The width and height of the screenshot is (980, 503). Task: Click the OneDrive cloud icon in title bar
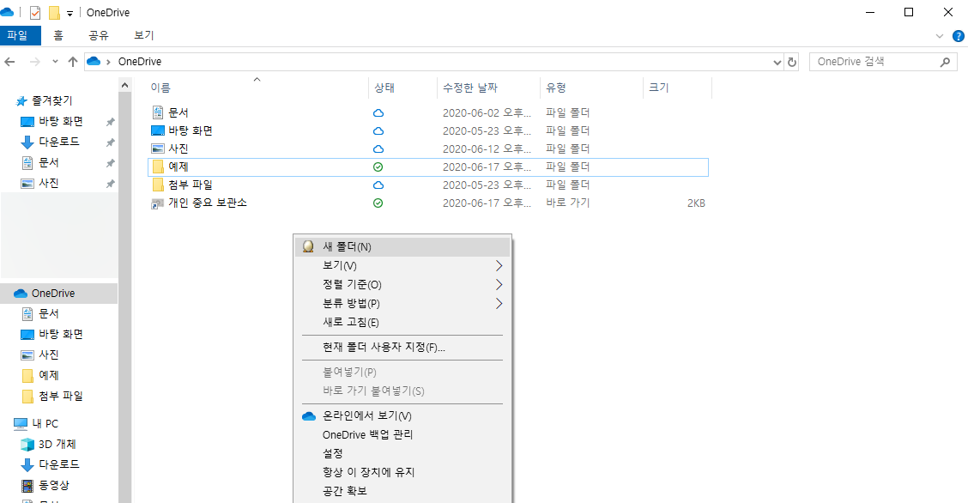[x=8, y=12]
